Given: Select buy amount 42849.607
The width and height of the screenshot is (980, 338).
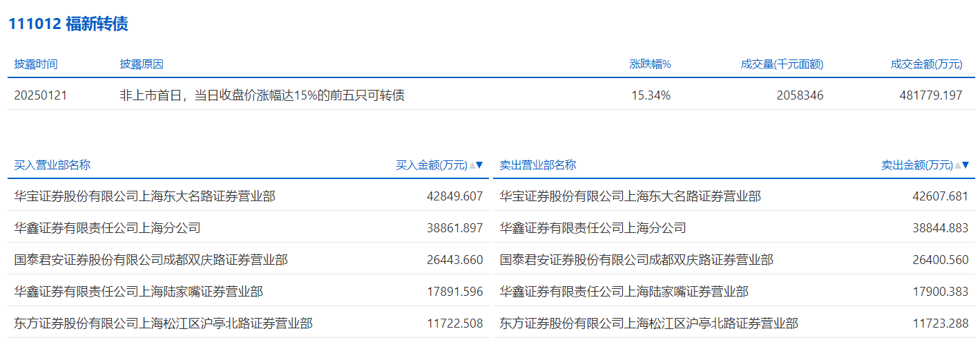Looking at the screenshot, I should coord(455,196).
